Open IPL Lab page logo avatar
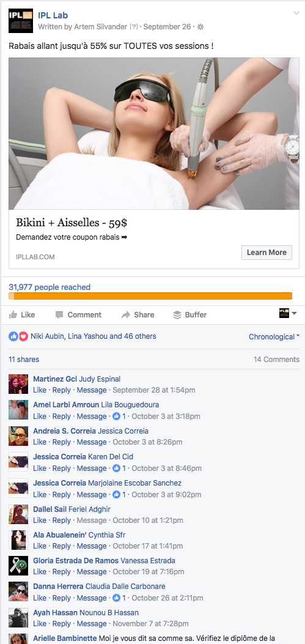 click(x=21, y=21)
